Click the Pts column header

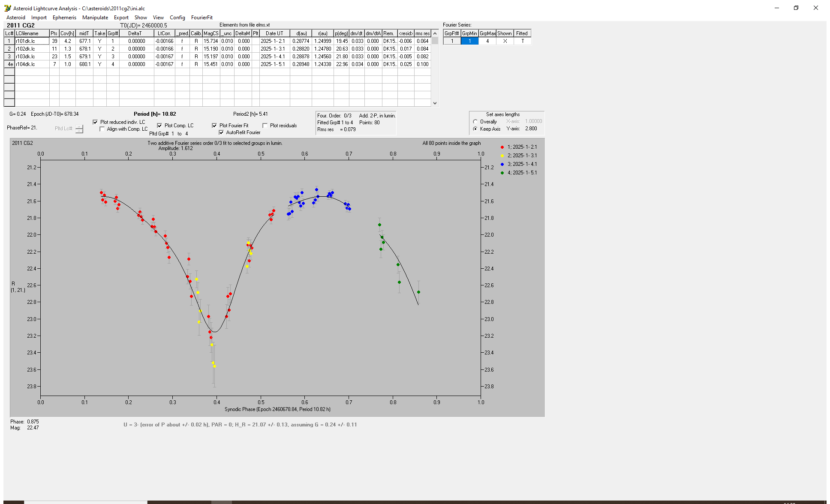(x=54, y=33)
